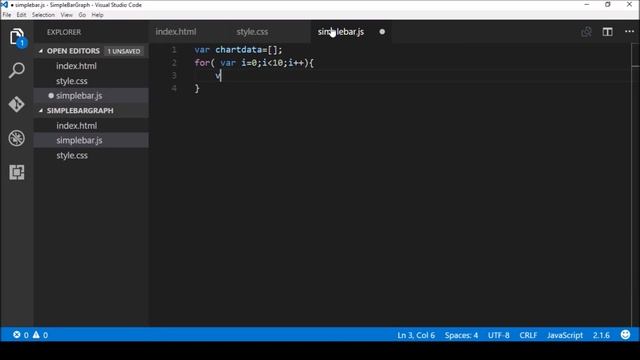Click Ln 3, Col 6 in status bar
640x360 pixels.
(416, 335)
